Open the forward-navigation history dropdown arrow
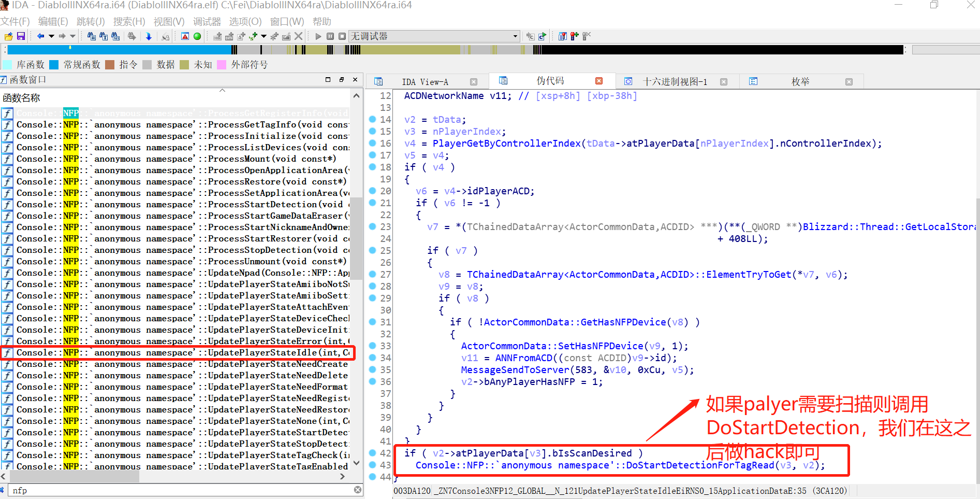This screenshot has height=499, width=980. point(72,36)
